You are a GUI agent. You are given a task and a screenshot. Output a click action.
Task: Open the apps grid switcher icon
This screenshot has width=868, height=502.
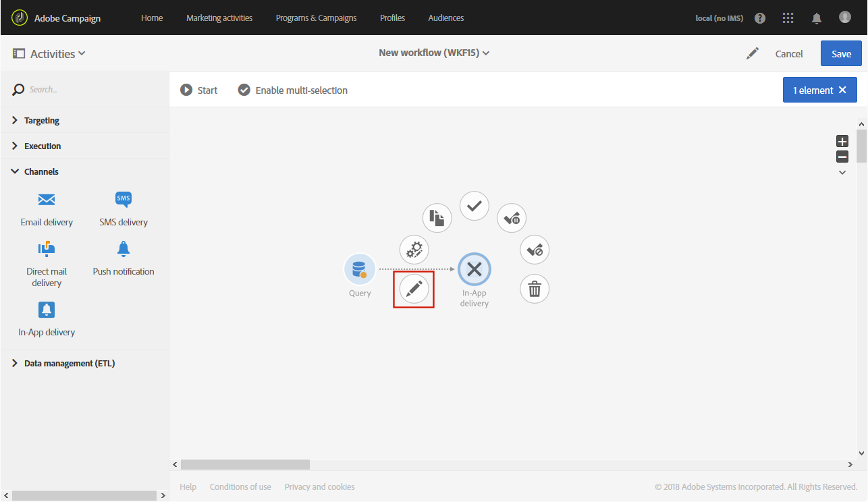(788, 18)
